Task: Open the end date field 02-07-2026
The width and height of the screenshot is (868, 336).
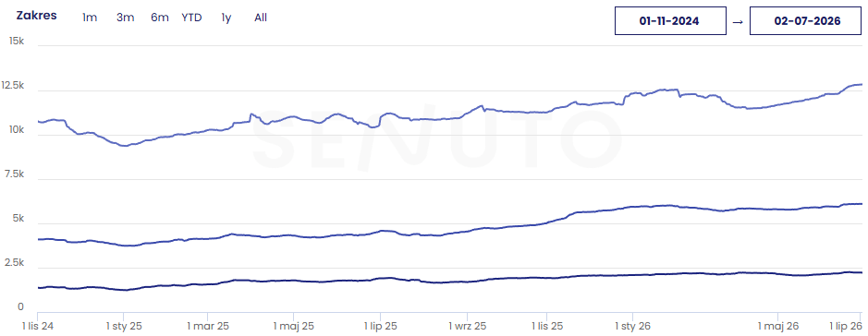Action: point(805,21)
